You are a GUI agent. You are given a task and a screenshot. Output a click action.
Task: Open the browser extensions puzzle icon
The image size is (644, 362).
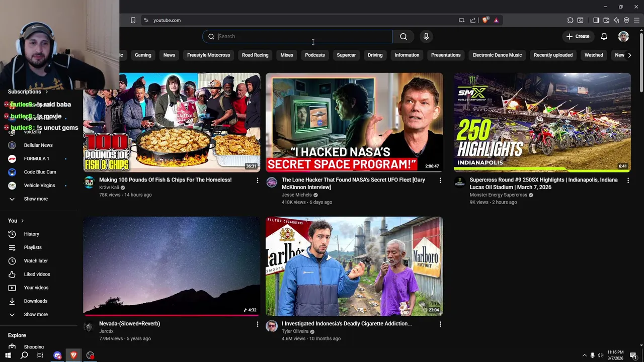coord(570,20)
